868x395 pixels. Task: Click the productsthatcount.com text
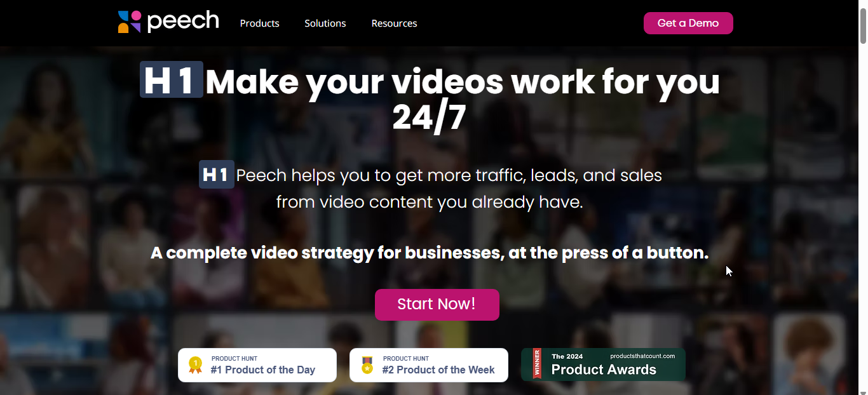coord(642,356)
